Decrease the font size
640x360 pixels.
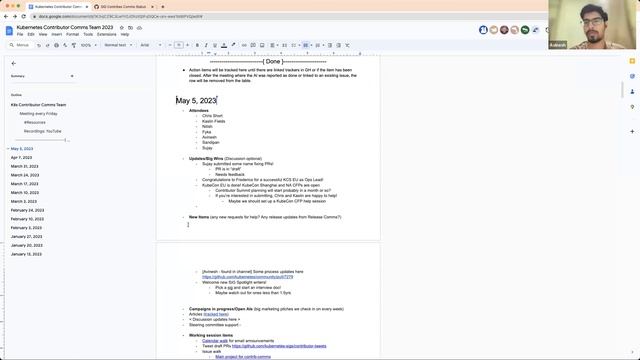point(170,45)
